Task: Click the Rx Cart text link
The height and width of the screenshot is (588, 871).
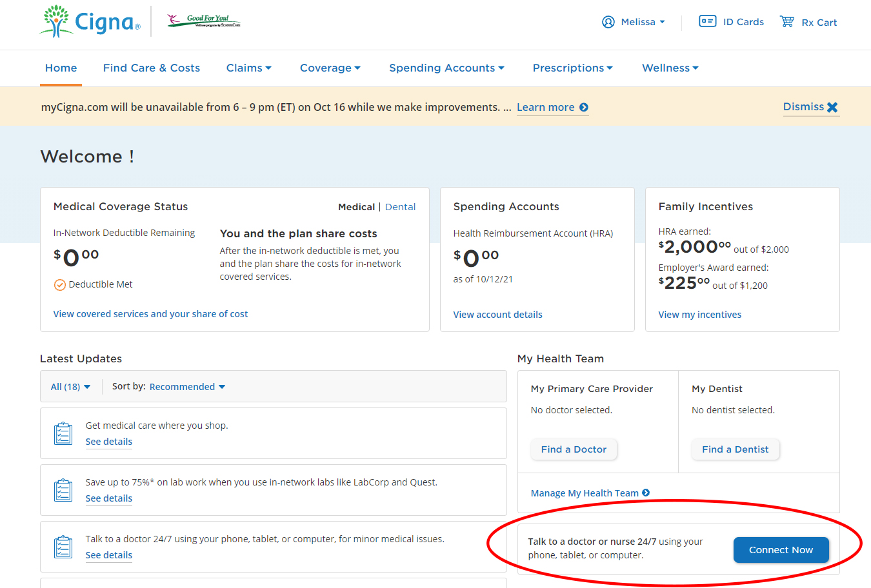Action: [x=819, y=23]
